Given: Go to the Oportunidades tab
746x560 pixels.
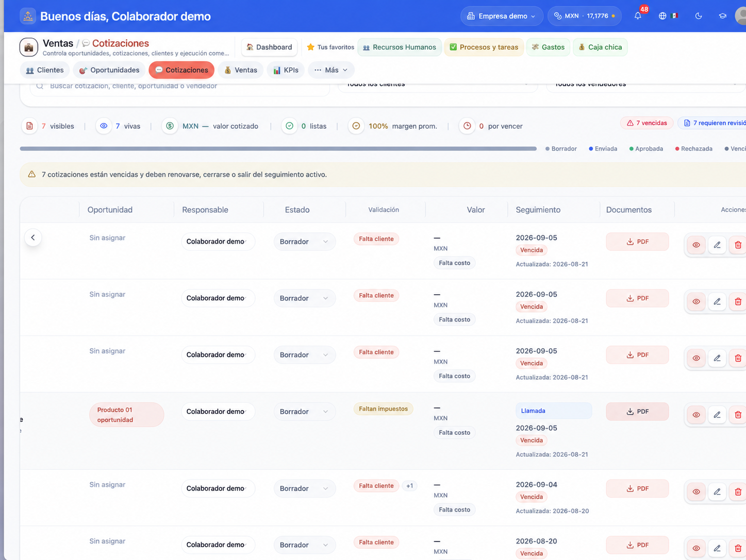Looking at the screenshot, I should [x=109, y=70].
